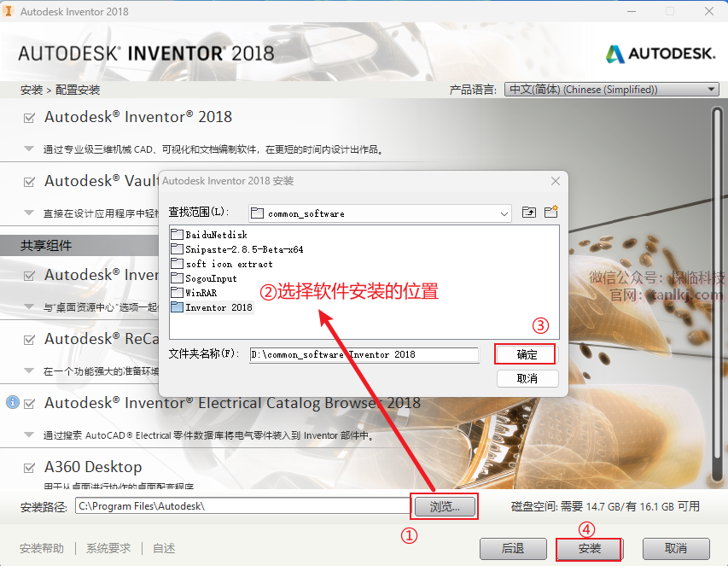The image size is (728, 566).
Task: Click the vertical scrollbar of product list
Action: click(717, 295)
